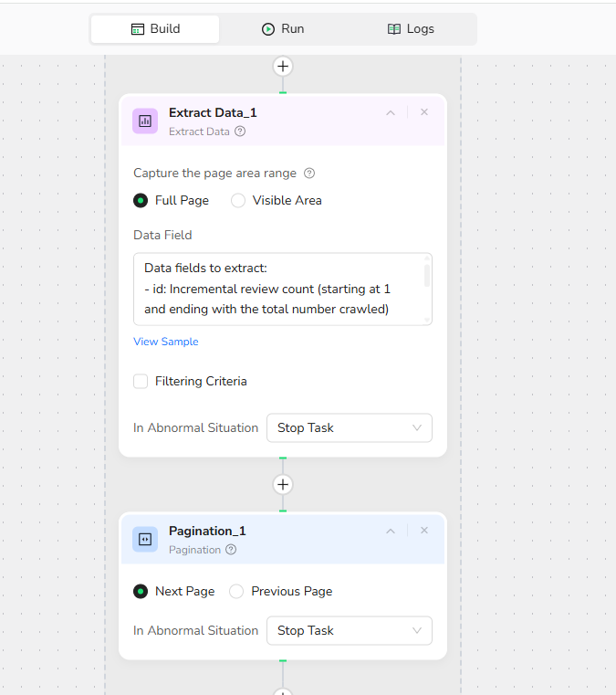Open Pagination abnormal situation dropdown
Viewport: 616px width, 695px height.
(349, 631)
